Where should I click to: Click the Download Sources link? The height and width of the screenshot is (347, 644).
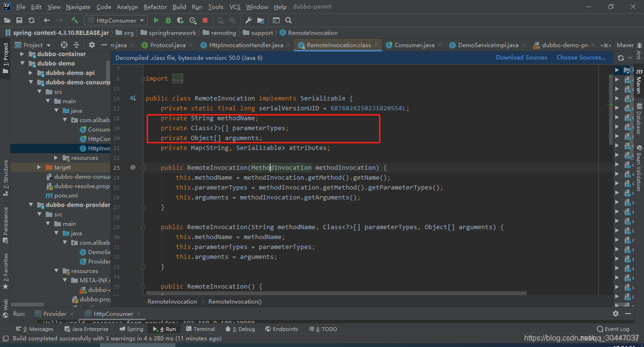click(521, 58)
